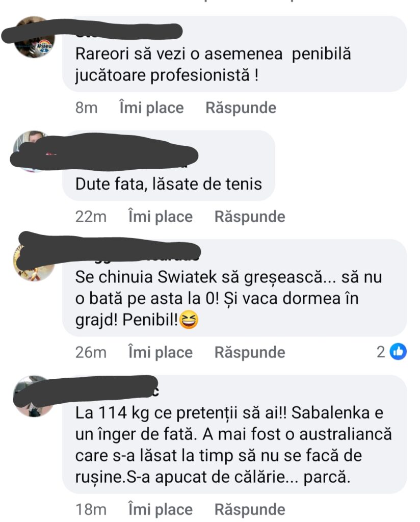Click Răspunde under the 26m comment

click(x=250, y=352)
